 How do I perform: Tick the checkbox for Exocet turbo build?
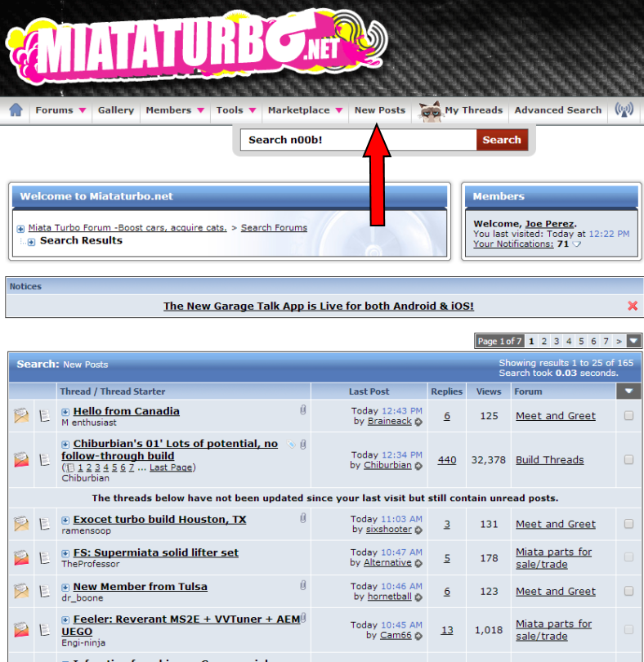pyautogui.click(x=628, y=524)
